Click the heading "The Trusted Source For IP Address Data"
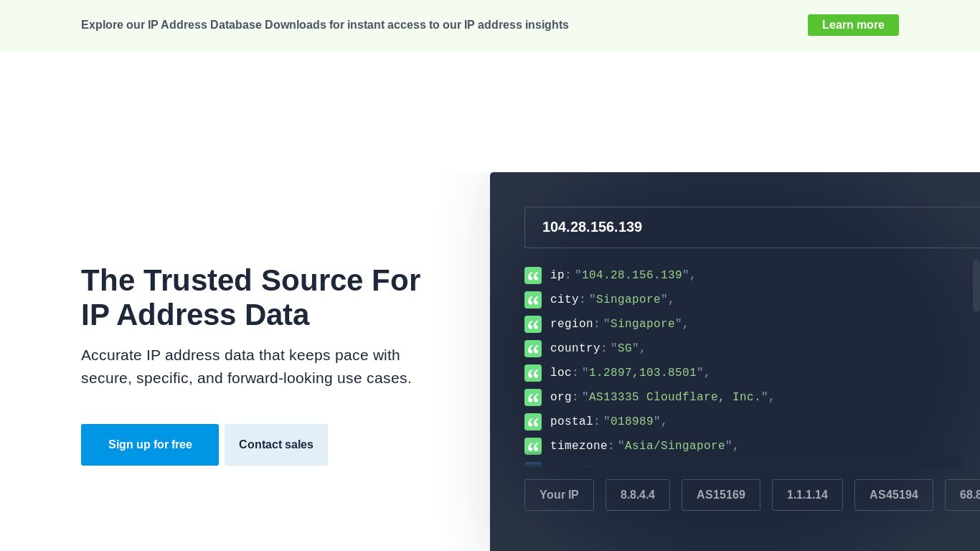Screen dimensions: 980x551 pyautogui.click(x=250, y=298)
